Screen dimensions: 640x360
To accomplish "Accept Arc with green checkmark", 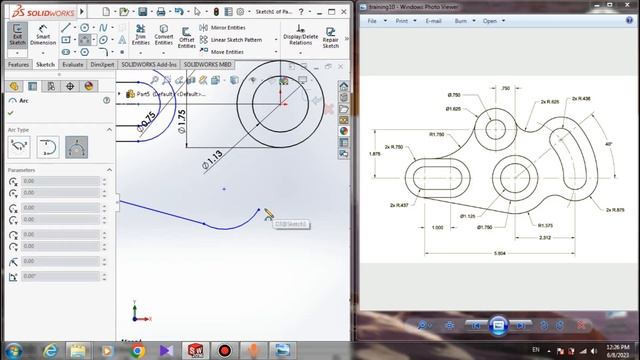I will pyautogui.click(x=11, y=113).
